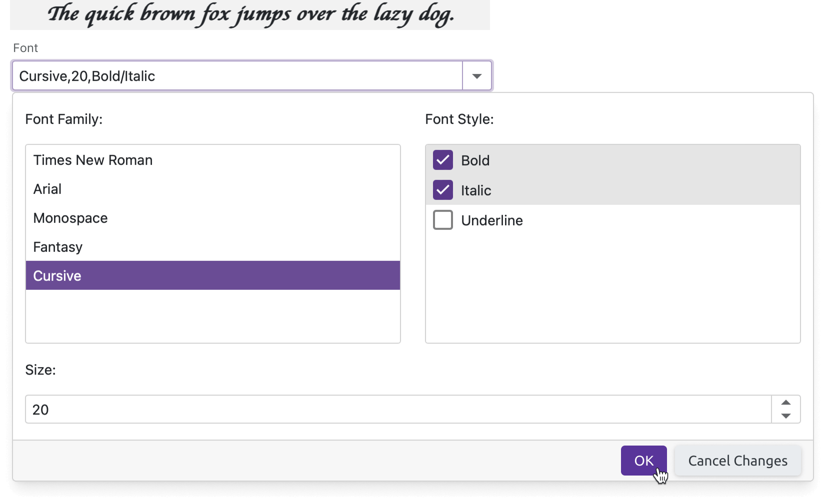Image resolution: width=826 pixels, height=504 pixels.
Task: Choose the Monospace font family
Action: coord(70,218)
